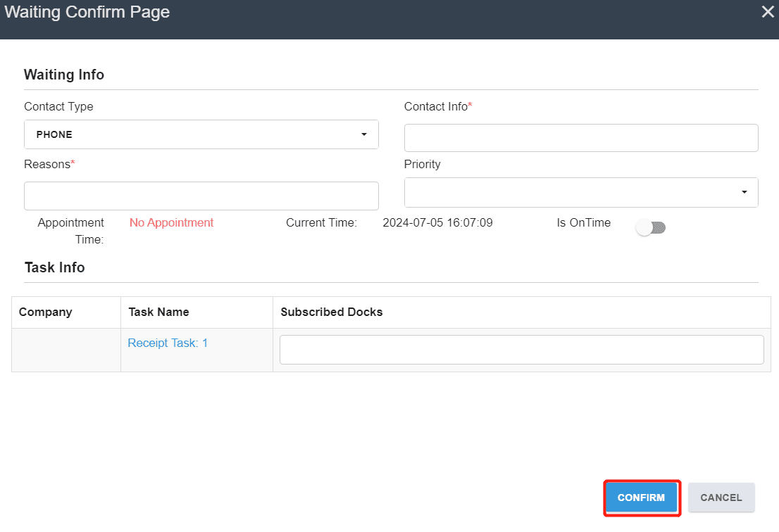Click the Task Info section heading
The width and height of the screenshot is (779, 532).
55,267
